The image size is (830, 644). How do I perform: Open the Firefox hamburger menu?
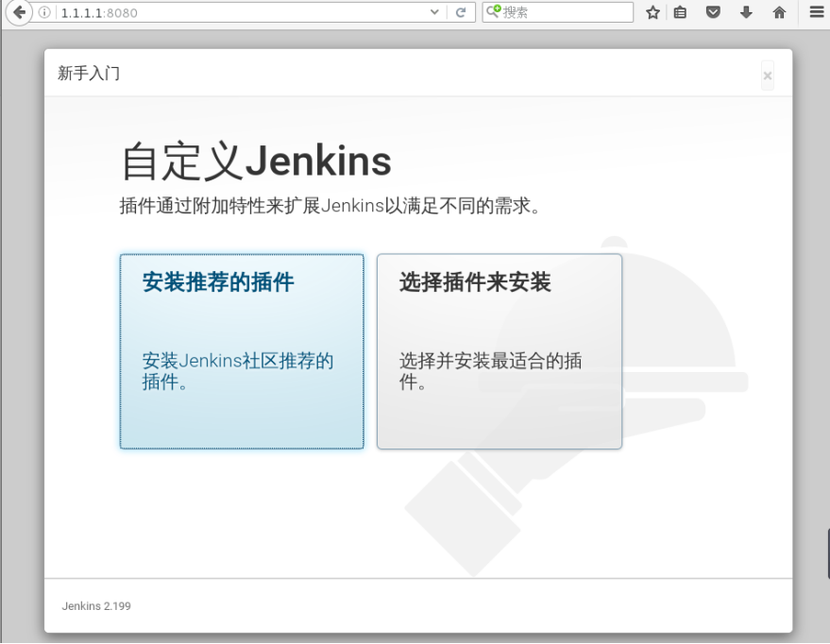(815, 12)
